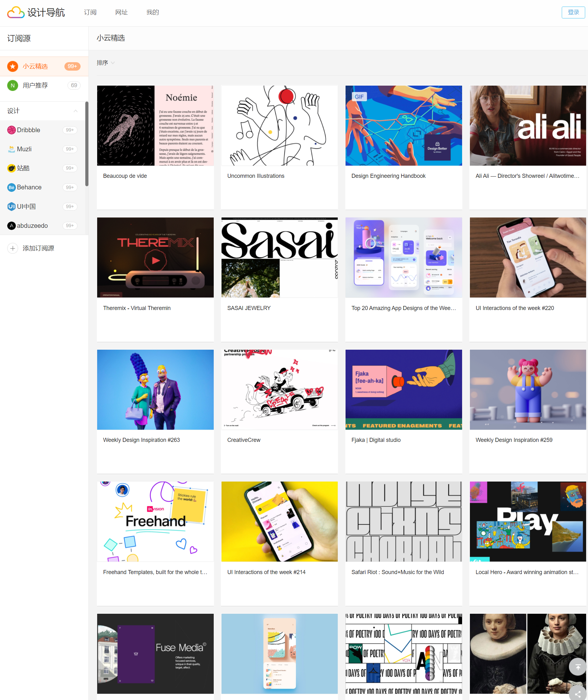The width and height of the screenshot is (588, 700).
Task: Open the 我的 nav tab
Action: point(153,12)
